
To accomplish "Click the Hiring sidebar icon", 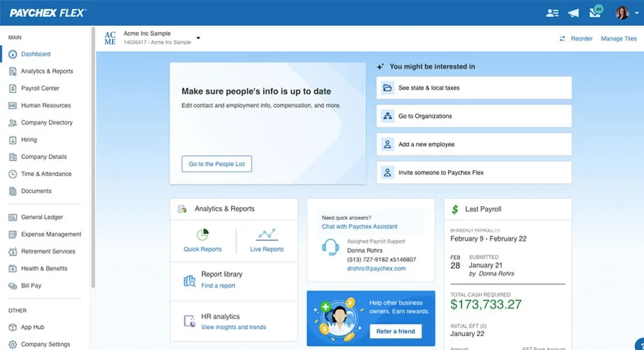I will tap(13, 140).
